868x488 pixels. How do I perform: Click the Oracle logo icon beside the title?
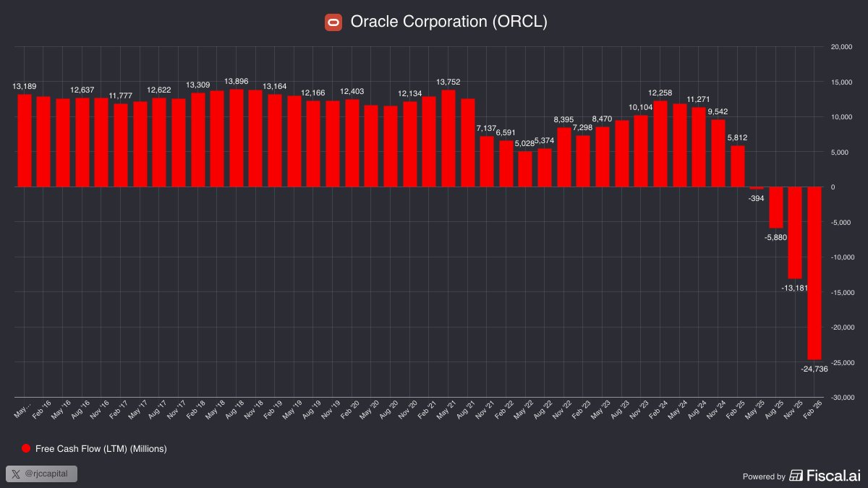point(333,22)
